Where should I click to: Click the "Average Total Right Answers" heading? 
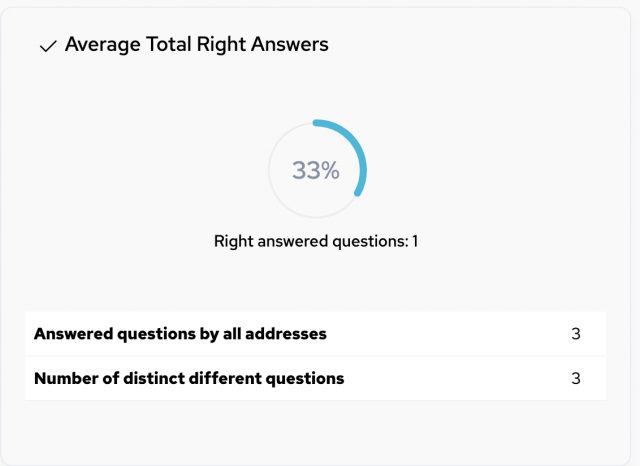196,45
